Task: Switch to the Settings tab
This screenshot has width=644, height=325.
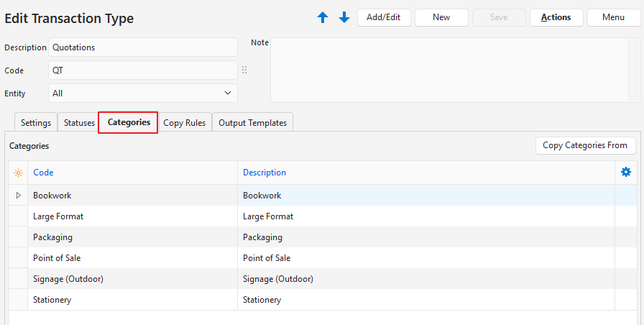Action: [35, 123]
